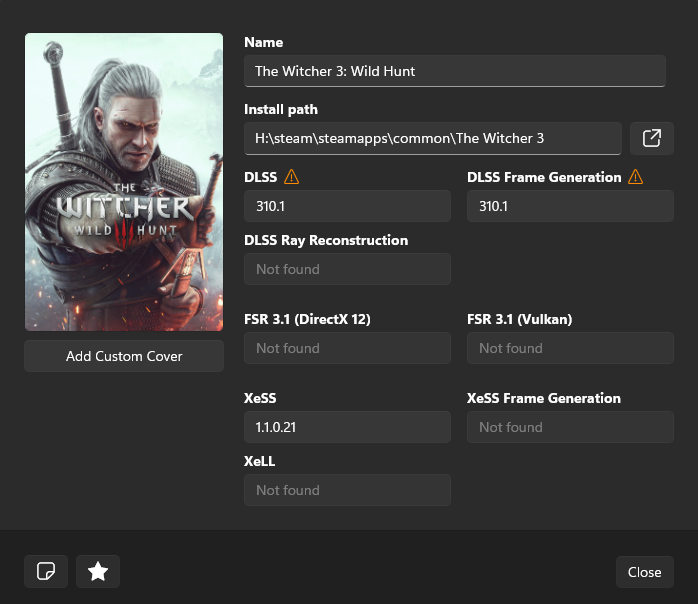The width and height of the screenshot is (698, 604).
Task: Select the XeLL Not found field
Action: (x=347, y=490)
